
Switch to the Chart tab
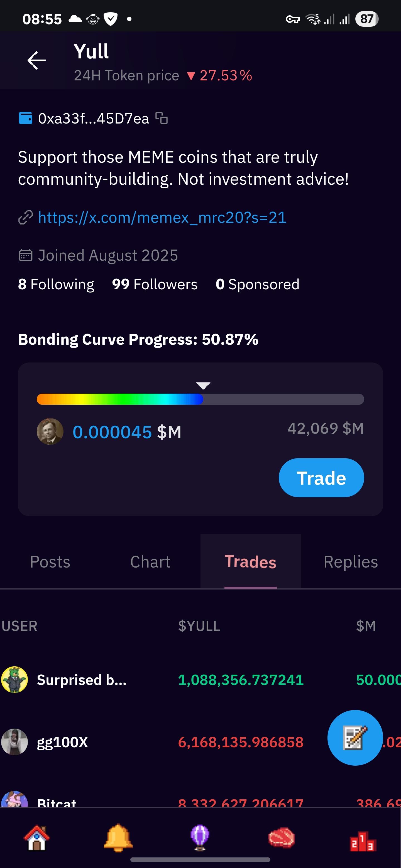point(150,562)
